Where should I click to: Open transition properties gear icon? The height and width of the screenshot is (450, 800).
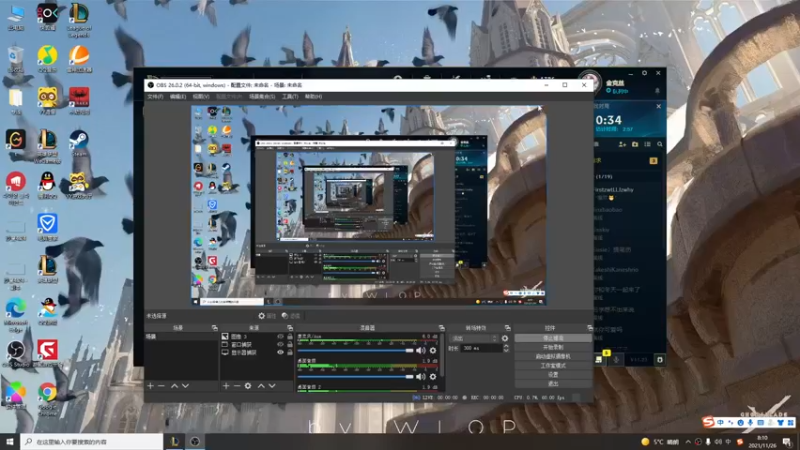[x=505, y=338]
